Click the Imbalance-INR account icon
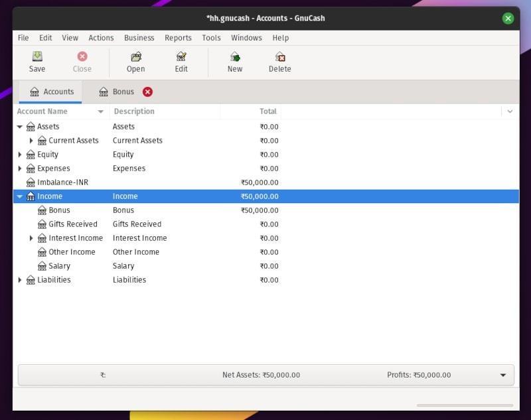 coord(31,182)
